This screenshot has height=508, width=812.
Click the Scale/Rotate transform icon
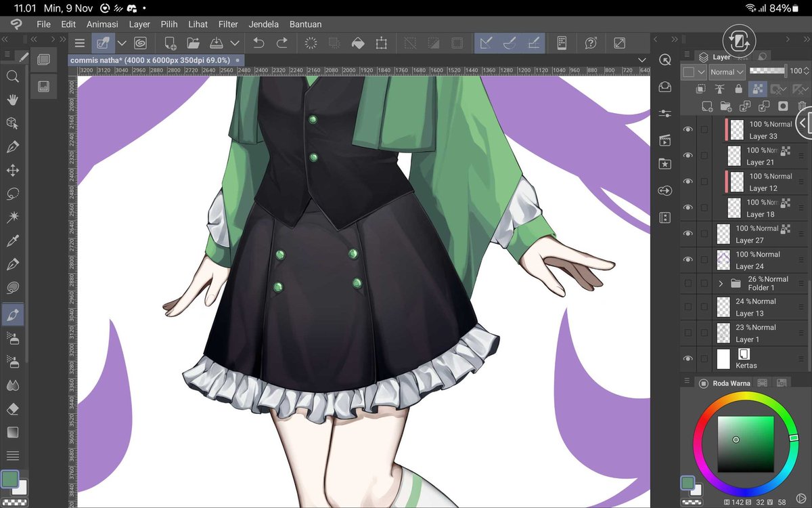tap(382, 43)
